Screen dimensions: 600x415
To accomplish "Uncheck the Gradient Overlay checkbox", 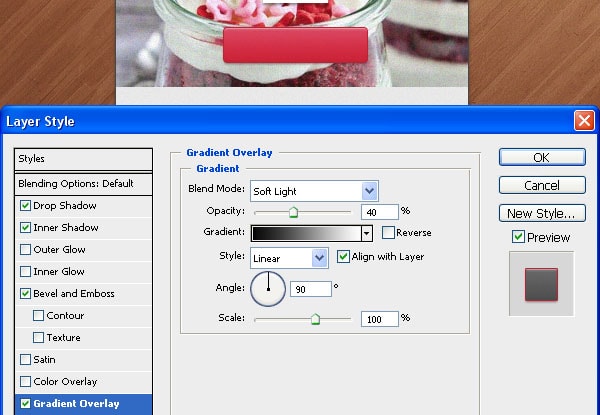I will (25, 404).
